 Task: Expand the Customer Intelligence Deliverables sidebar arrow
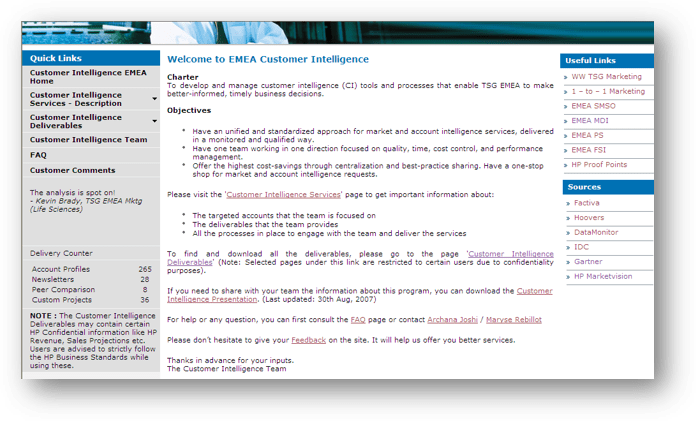coord(154,121)
